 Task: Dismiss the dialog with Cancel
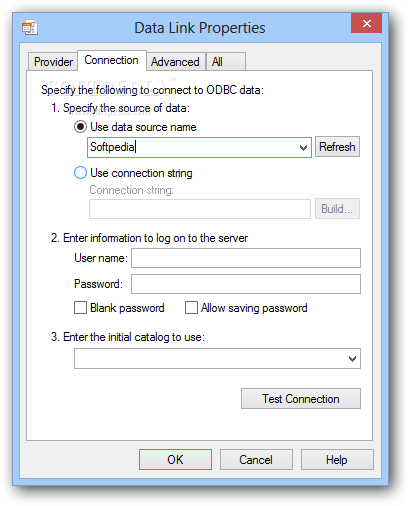pos(256,460)
